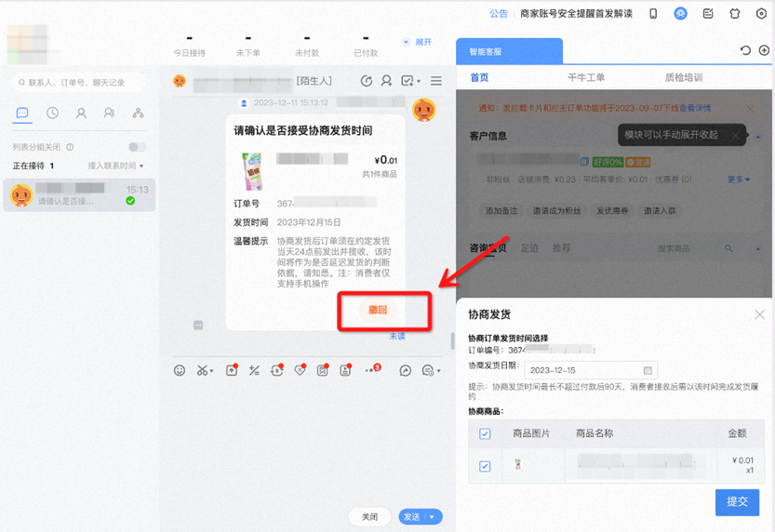Open the hamburger menu in chat header
The height and width of the screenshot is (532, 775).
pyautogui.click(x=436, y=81)
